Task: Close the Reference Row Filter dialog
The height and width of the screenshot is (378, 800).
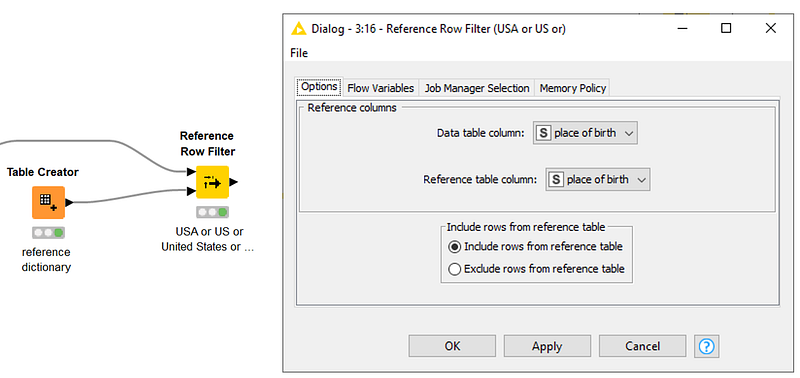Action: click(770, 29)
